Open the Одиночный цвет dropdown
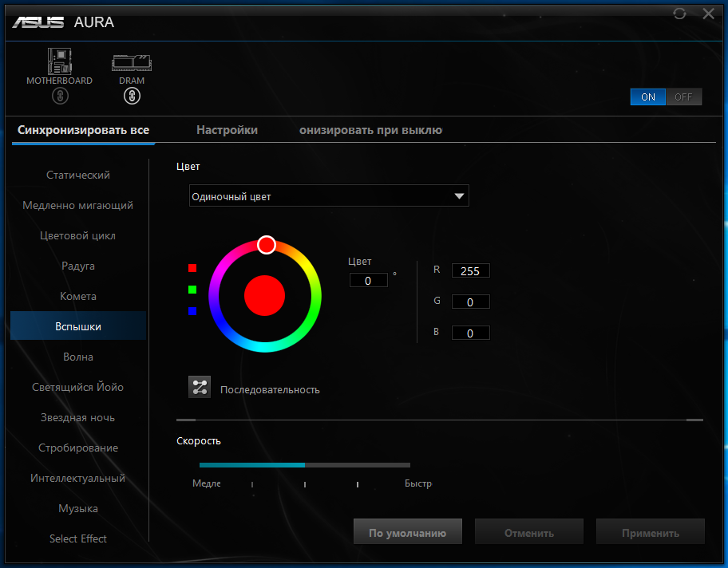Viewport: 728px width, 568px height. click(329, 195)
